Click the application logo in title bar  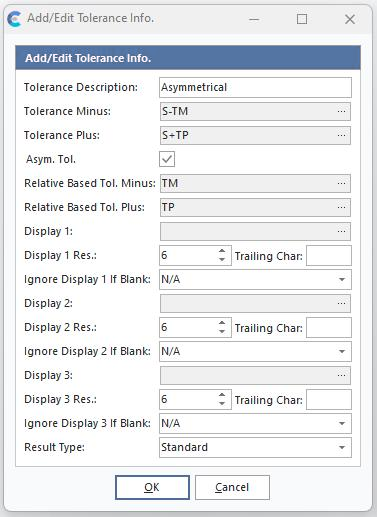14,19
